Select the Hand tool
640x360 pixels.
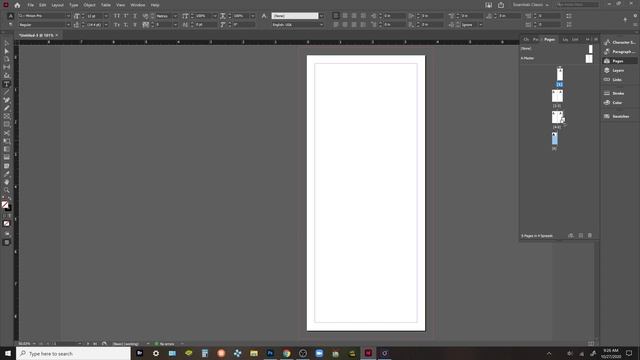(x=7, y=182)
